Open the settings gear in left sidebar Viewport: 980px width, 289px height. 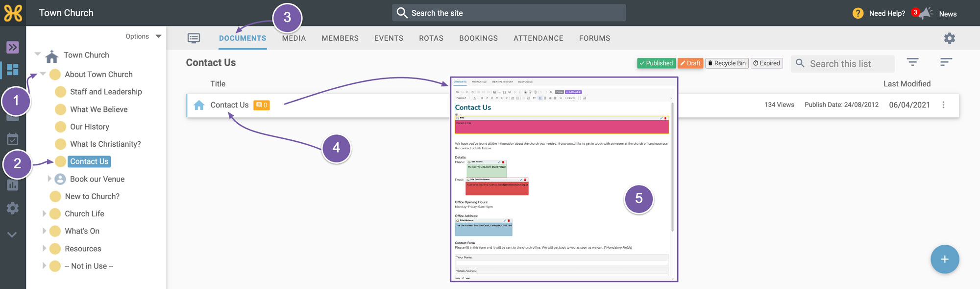[13, 208]
